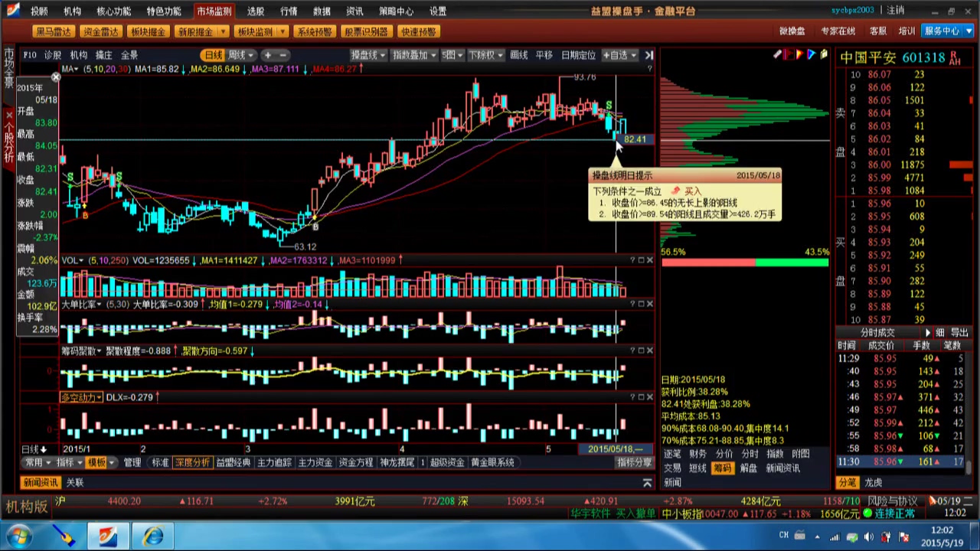The image size is (980, 551).
Task: Collapse the news panel with the up-arrow icon
Action: 647,483
